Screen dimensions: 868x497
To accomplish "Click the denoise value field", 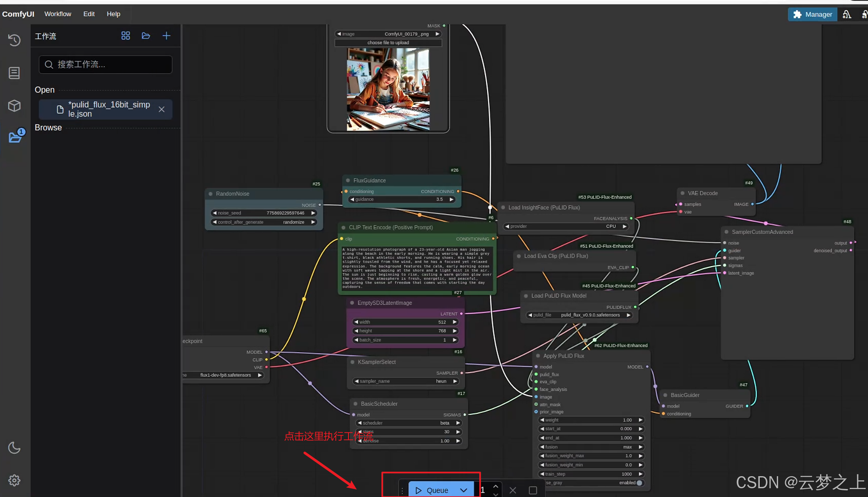I will point(409,441).
